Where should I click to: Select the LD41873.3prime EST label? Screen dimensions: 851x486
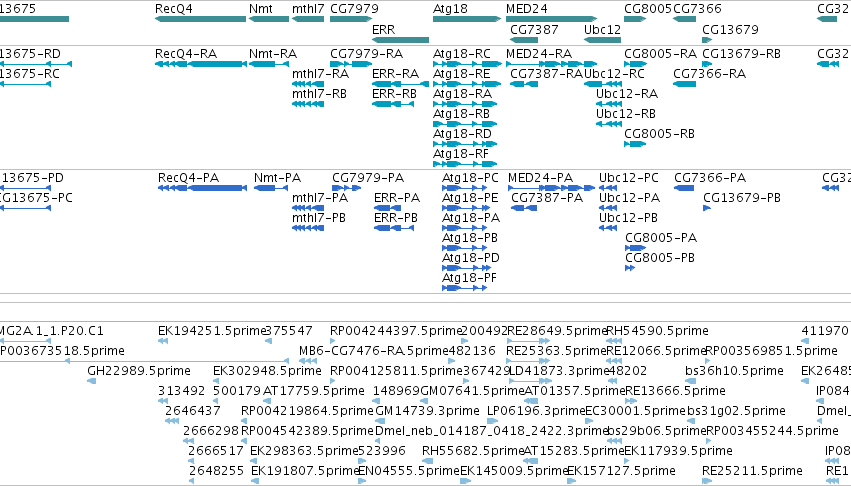tap(558, 371)
